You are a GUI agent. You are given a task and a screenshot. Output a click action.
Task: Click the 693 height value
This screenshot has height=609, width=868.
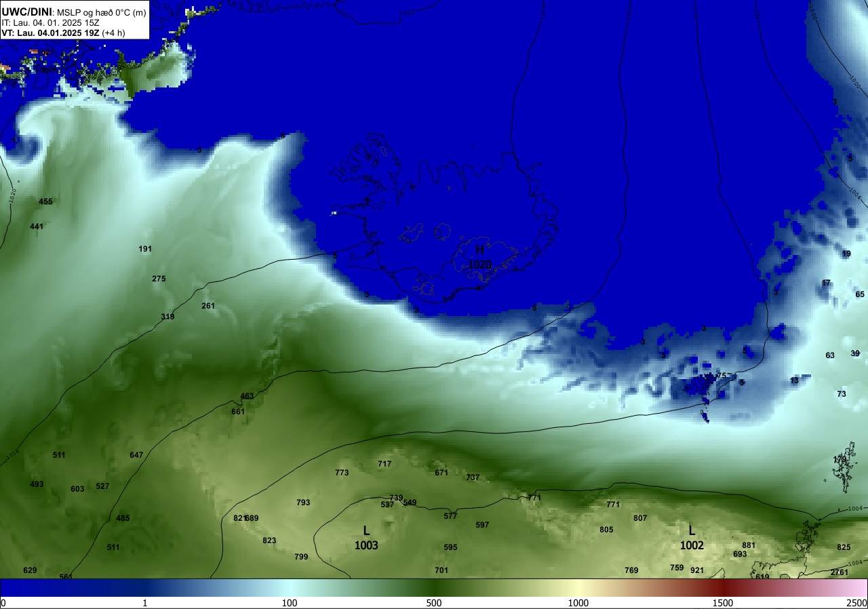click(x=740, y=554)
